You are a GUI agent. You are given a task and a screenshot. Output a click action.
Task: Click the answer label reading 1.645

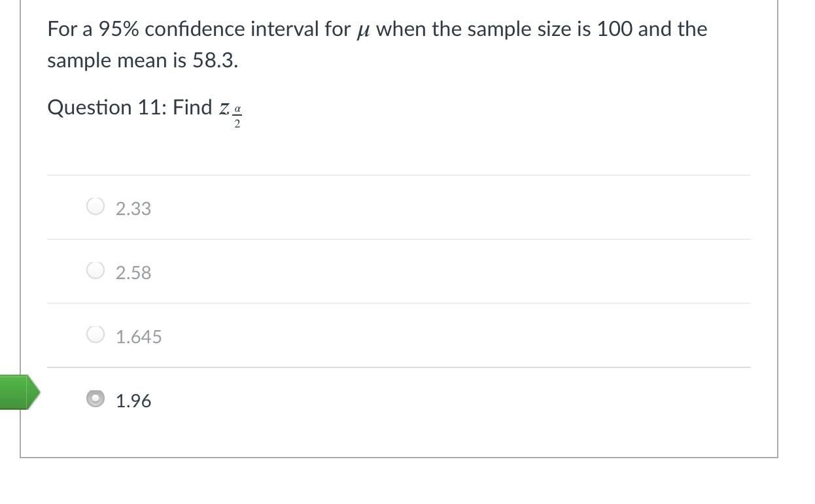point(138,337)
